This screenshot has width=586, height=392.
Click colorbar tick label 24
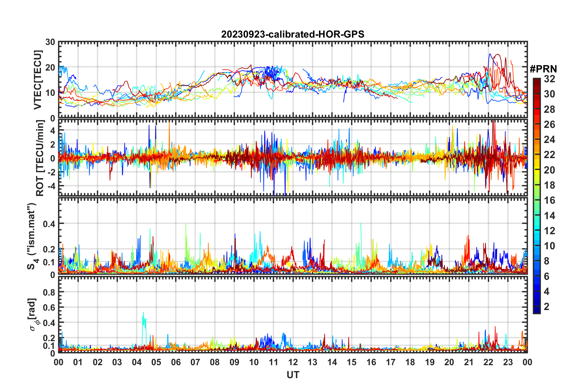point(549,140)
